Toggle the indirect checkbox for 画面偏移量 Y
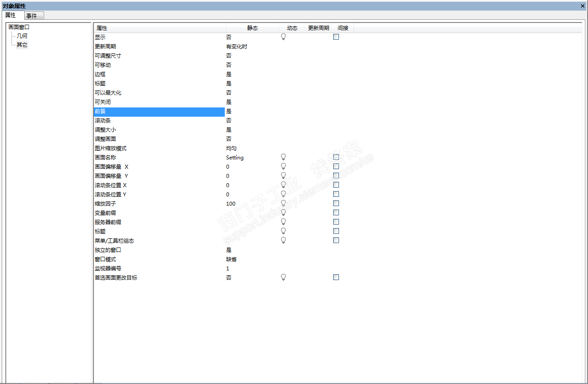The image size is (588, 384). 336,176
